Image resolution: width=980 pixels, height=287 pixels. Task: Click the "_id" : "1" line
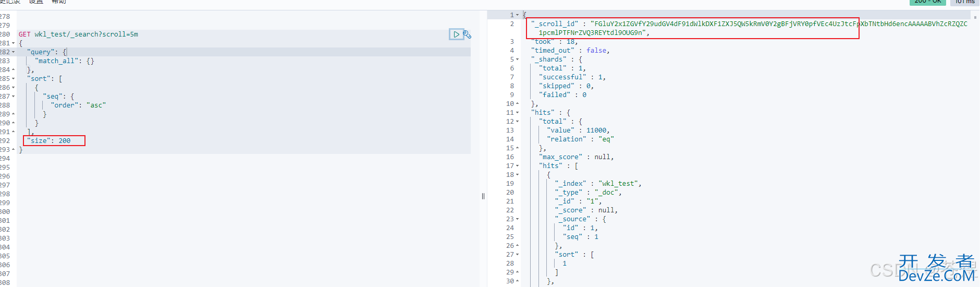pyautogui.click(x=579, y=201)
